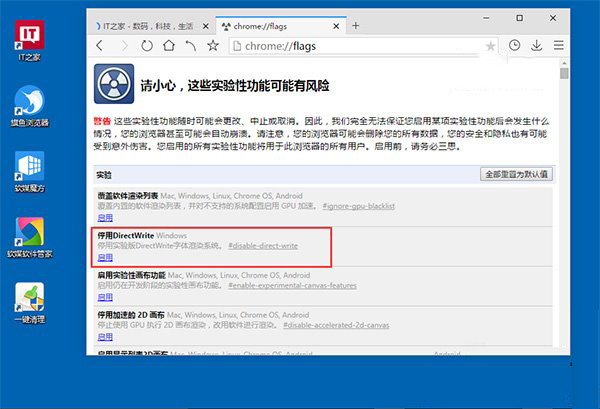This screenshot has width=600, height=409.
Task: Bookmark page via address bar star
Action: [490, 46]
